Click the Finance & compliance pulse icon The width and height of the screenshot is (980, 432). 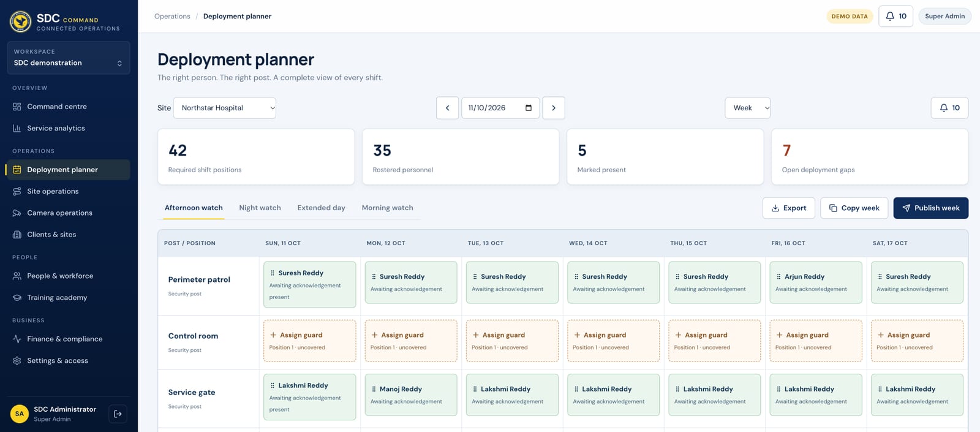17,339
